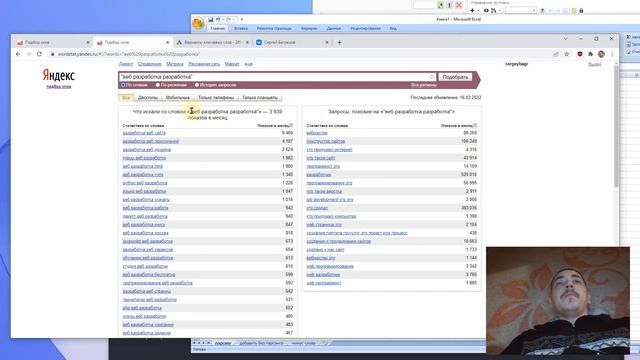Click the Save icon in Excel quick access

(211, 19)
